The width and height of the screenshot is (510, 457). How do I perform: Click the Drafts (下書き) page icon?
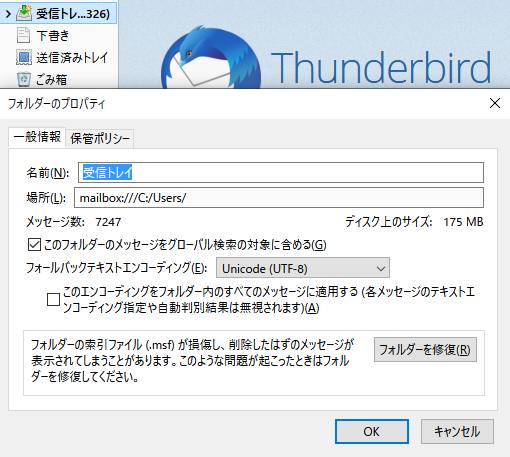point(23,35)
